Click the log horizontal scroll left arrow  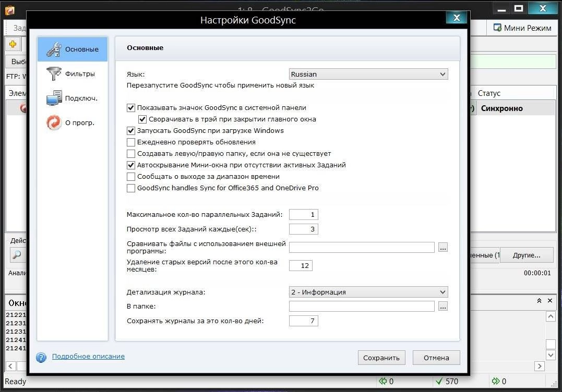point(10,366)
